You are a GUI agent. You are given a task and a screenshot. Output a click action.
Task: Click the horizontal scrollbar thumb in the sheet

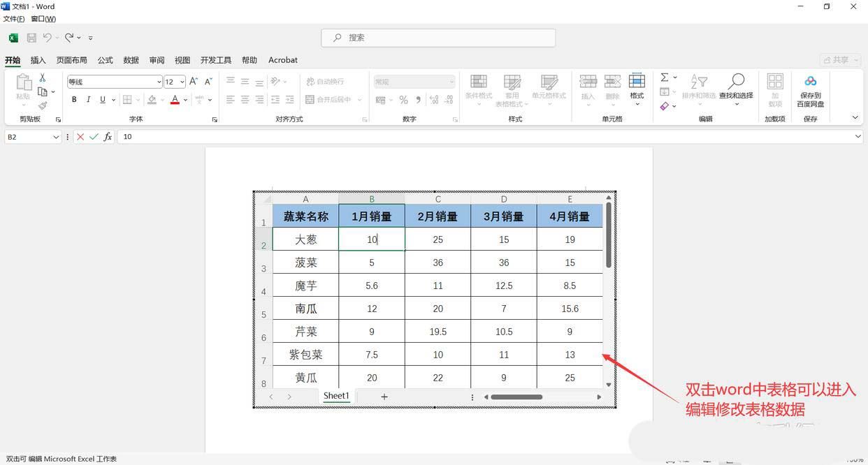516,397
